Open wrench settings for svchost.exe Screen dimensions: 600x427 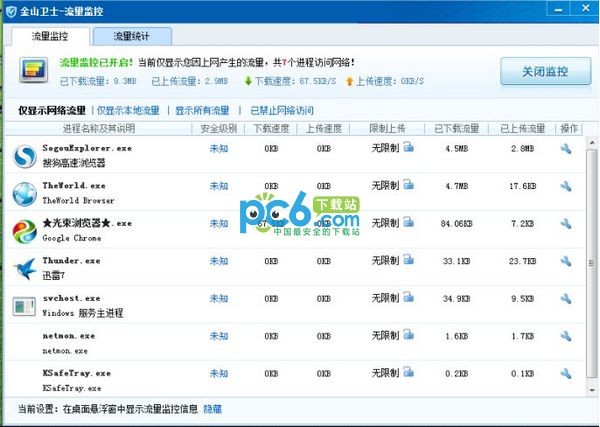pyautogui.click(x=566, y=298)
